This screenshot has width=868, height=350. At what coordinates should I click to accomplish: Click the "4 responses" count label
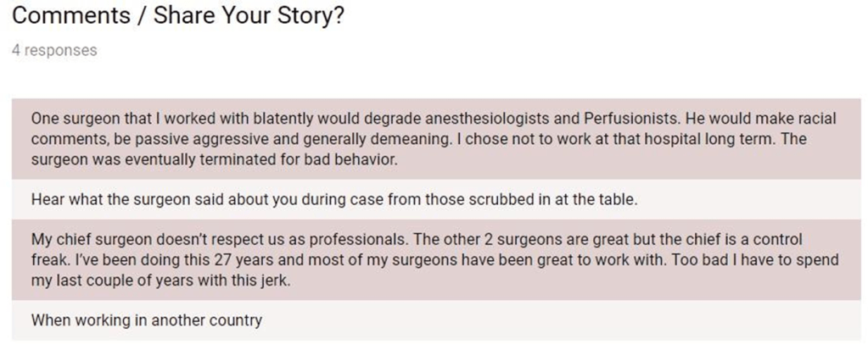tap(54, 50)
